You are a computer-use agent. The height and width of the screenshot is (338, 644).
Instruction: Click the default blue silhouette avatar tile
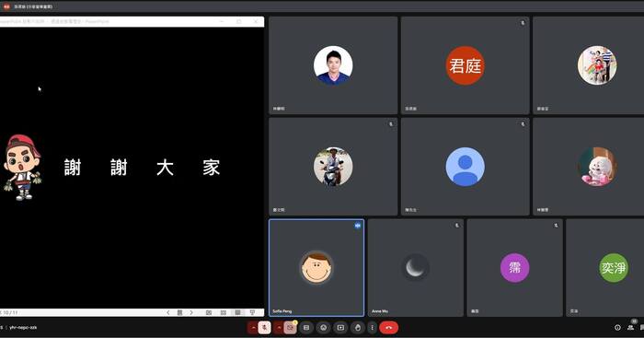click(465, 167)
